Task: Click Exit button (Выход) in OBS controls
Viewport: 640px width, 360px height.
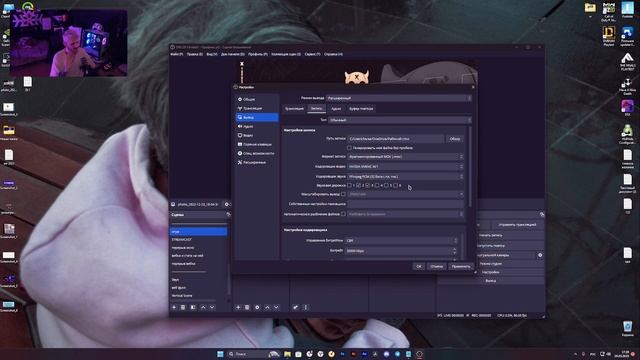Action: tap(491, 281)
